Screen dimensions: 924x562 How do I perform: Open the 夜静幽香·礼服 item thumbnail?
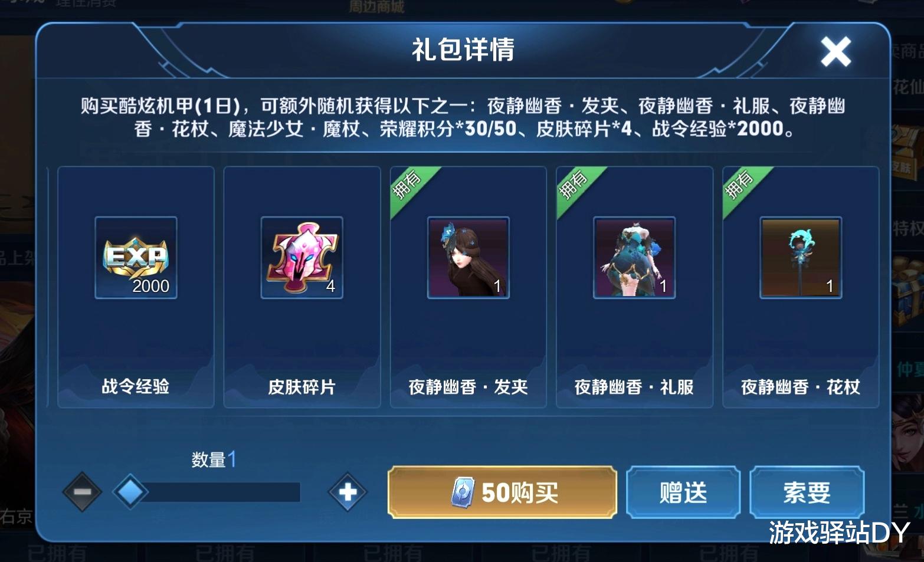(634, 258)
